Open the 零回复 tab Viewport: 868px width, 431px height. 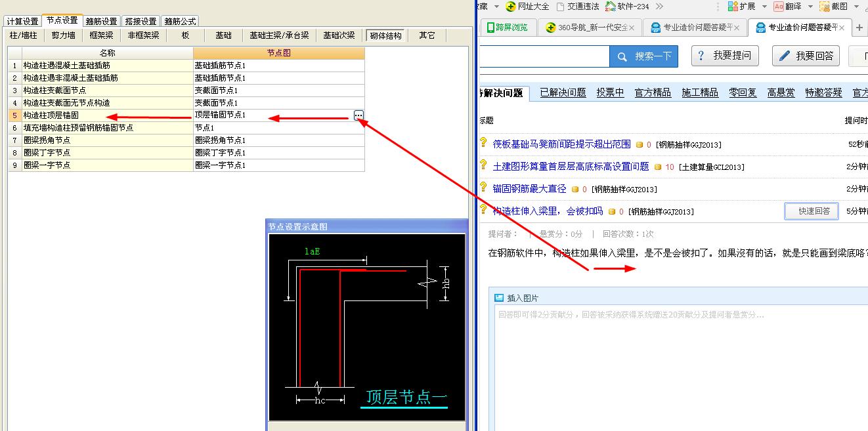pyautogui.click(x=743, y=92)
